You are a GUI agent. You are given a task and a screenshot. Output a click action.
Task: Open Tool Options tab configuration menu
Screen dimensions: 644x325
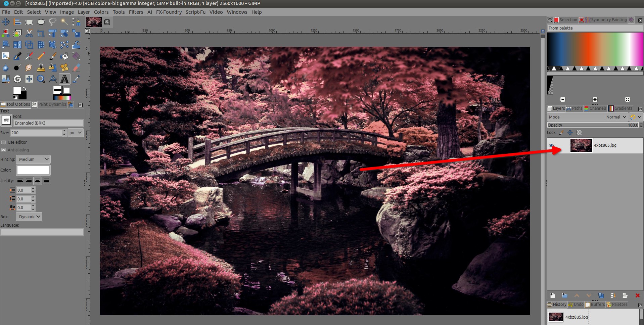81,105
